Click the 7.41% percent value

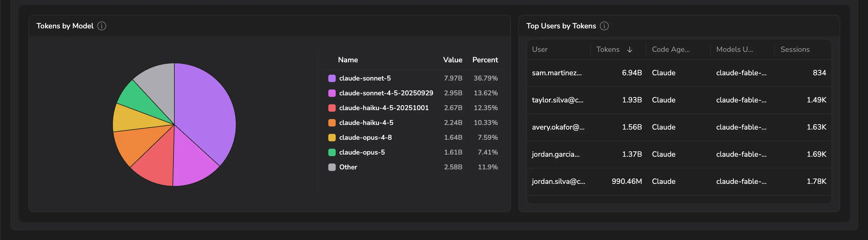tap(487, 152)
